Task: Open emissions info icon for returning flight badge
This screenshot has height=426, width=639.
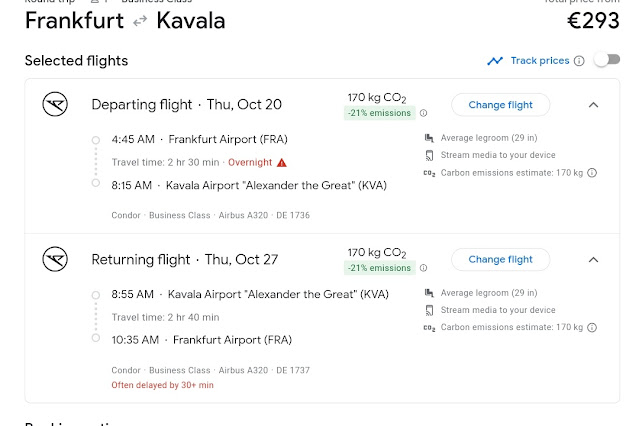Action: [424, 269]
